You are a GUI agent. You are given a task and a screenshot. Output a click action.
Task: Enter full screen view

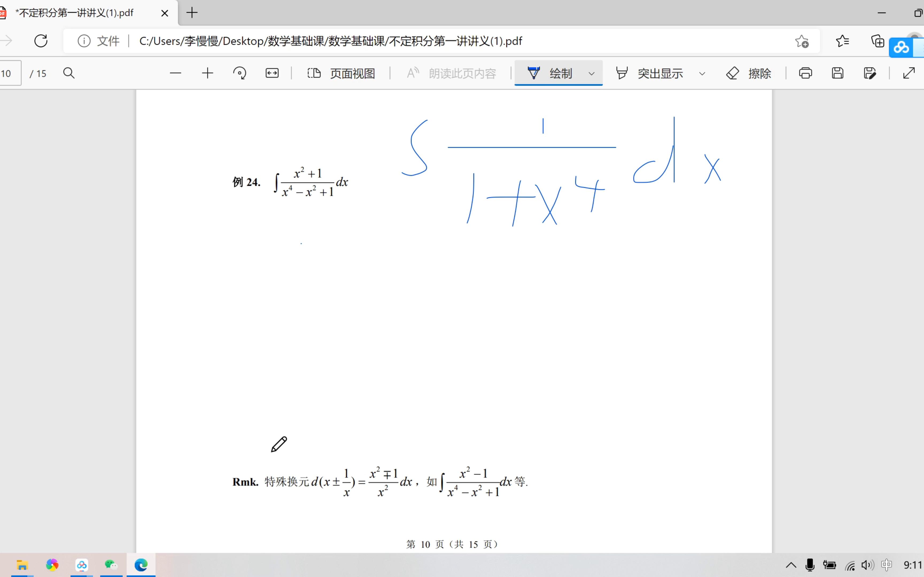point(909,73)
